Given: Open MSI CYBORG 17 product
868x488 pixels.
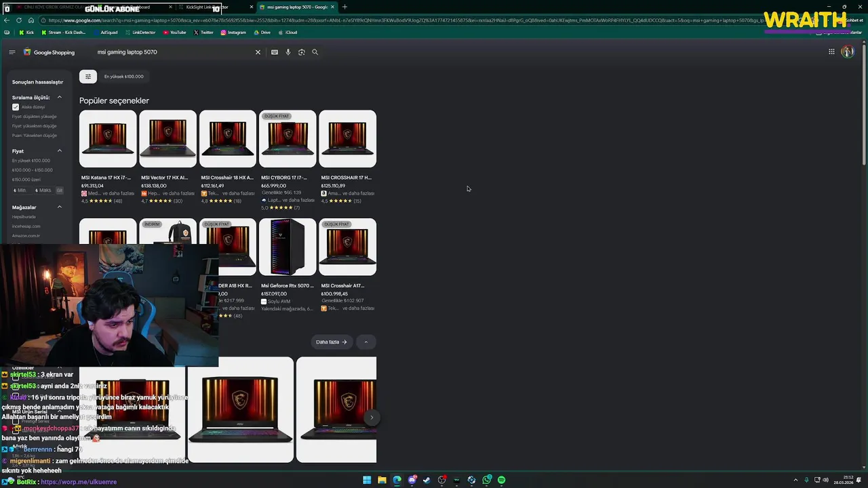Looking at the screenshot, I should click(288, 161).
